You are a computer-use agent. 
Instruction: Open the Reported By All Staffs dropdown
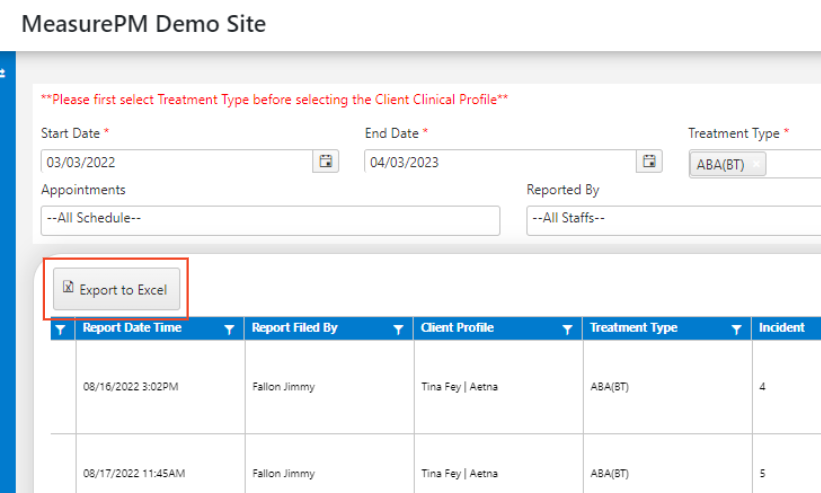pos(674,220)
